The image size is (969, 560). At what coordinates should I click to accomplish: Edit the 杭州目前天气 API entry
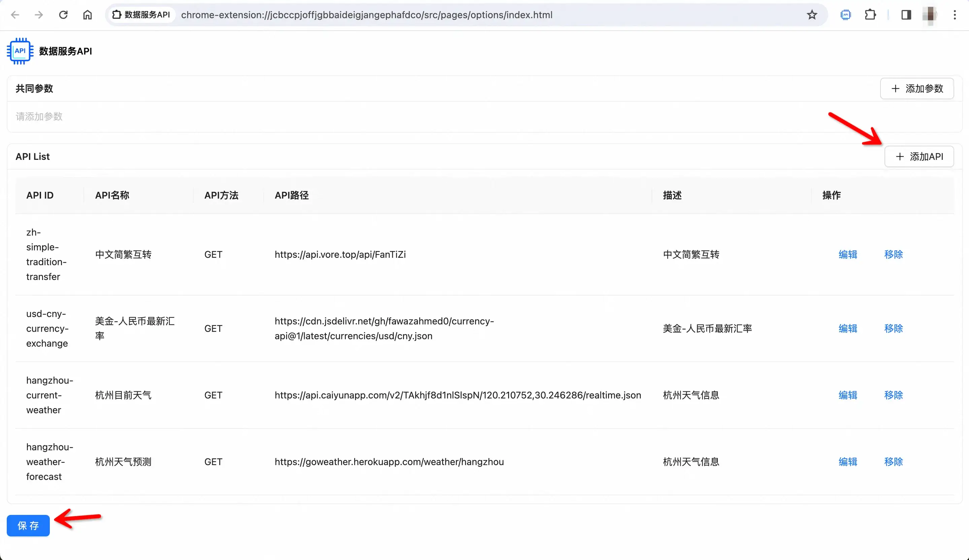click(x=847, y=395)
